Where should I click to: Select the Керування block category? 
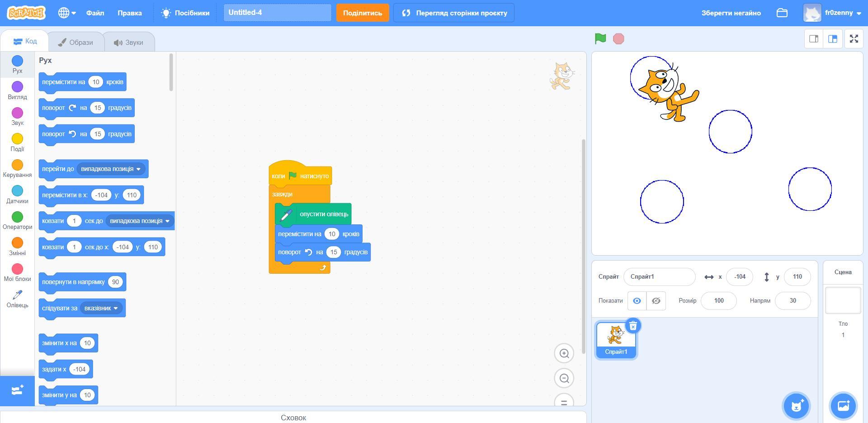click(17, 168)
